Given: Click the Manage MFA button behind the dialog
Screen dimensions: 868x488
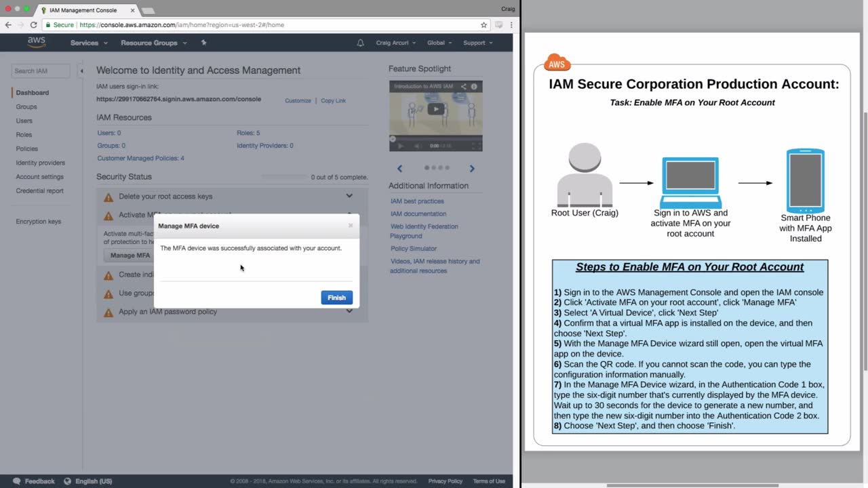Looking at the screenshot, I should click(x=129, y=256).
